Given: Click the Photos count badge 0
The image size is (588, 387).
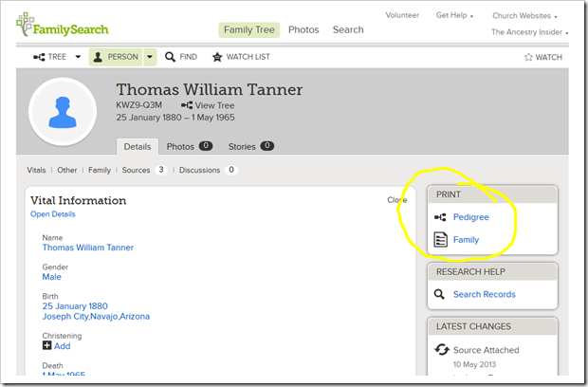Looking at the screenshot, I should (206, 145).
